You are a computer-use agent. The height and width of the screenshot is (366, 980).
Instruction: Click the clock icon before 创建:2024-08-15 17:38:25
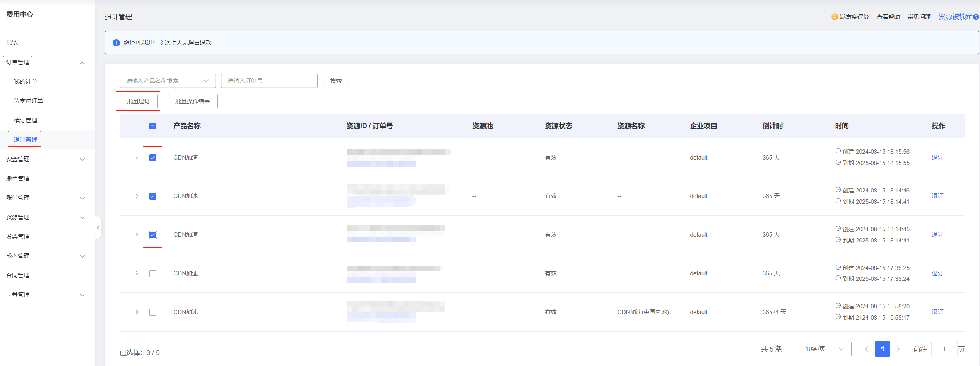(838, 268)
